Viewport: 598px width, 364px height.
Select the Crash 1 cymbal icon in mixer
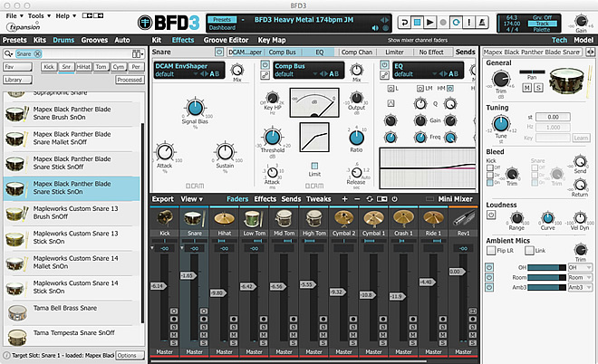[x=403, y=218]
